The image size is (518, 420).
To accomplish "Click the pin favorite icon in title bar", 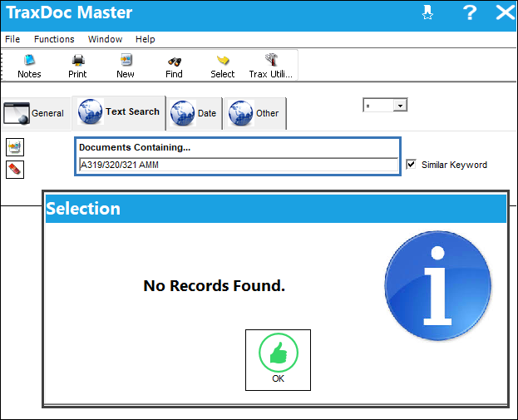I will (427, 13).
